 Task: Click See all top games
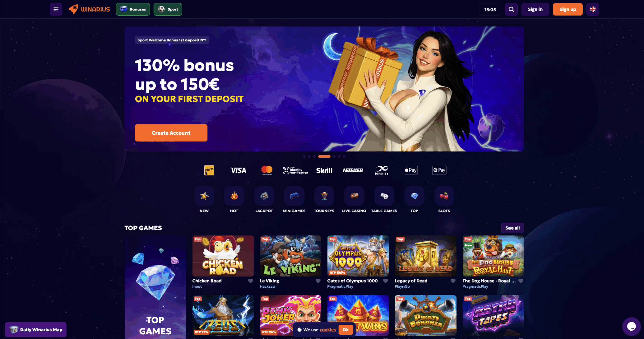[x=512, y=228]
